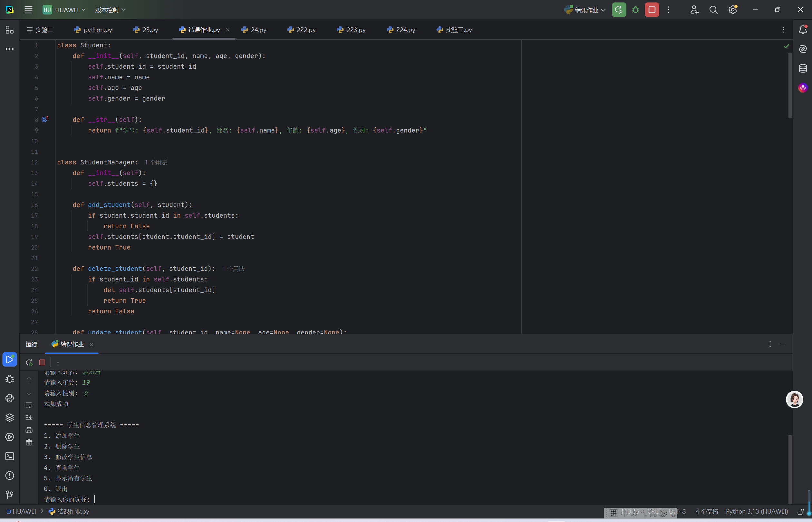The height and width of the screenshot is (522, 812).
Task: Clear console output with trash icon
Action: 29,443
